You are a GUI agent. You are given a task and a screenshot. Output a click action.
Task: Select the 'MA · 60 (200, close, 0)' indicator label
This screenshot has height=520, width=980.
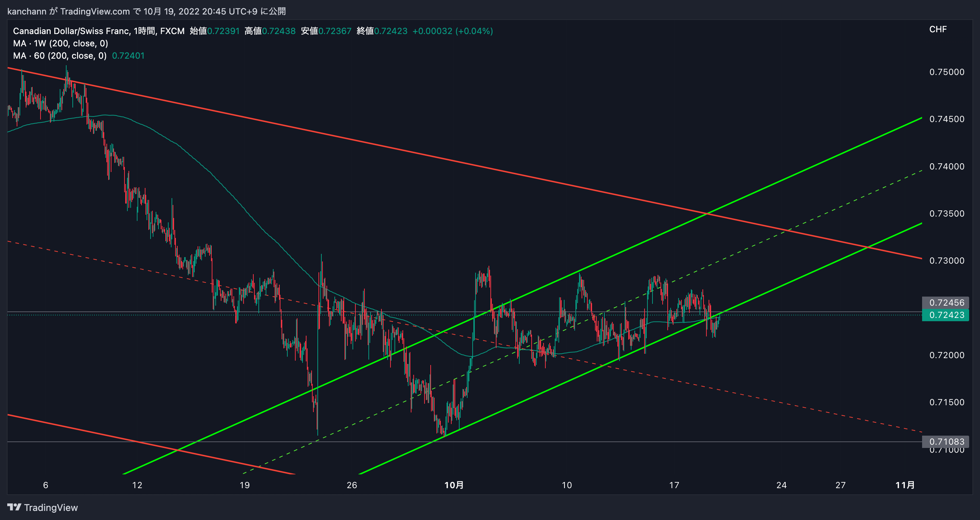coord(60,55)
